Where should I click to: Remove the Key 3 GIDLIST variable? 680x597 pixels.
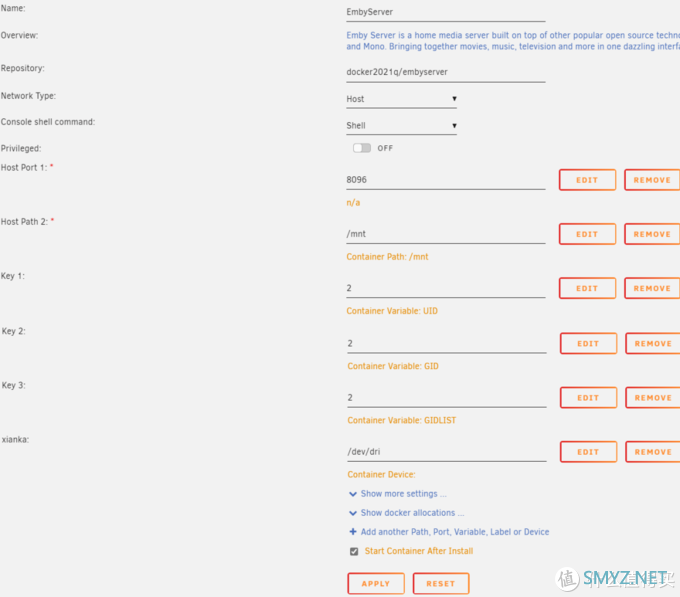(653, 398)
